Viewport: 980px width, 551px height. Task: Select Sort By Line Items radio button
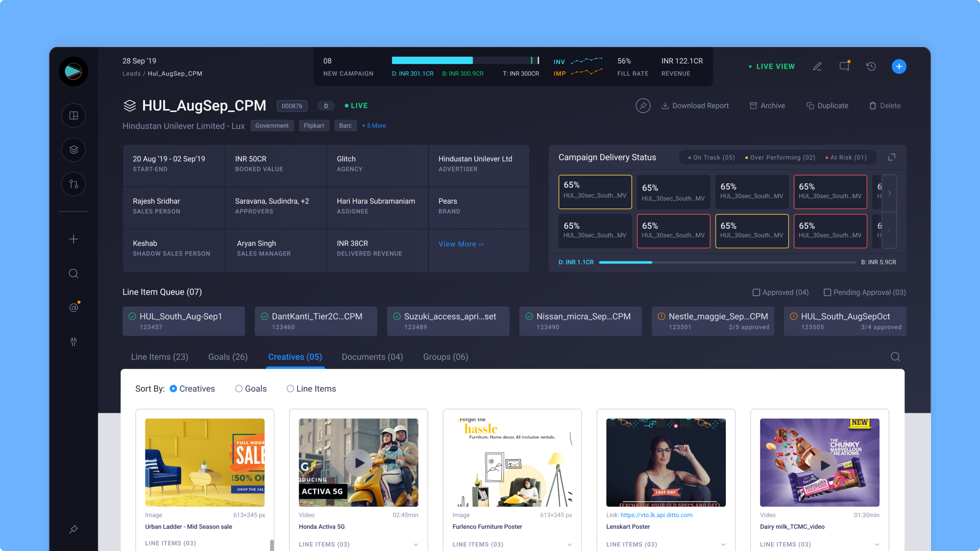291,389
